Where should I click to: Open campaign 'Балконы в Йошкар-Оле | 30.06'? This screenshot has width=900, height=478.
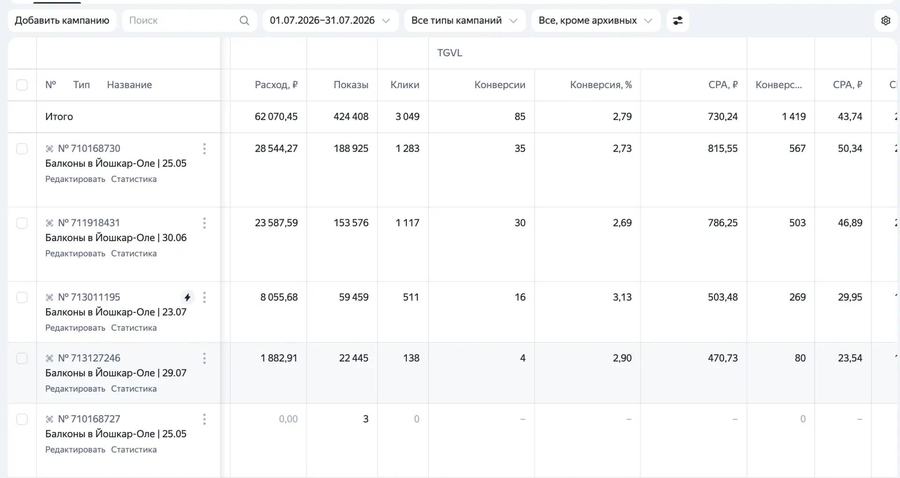click(x=116, y=238)
